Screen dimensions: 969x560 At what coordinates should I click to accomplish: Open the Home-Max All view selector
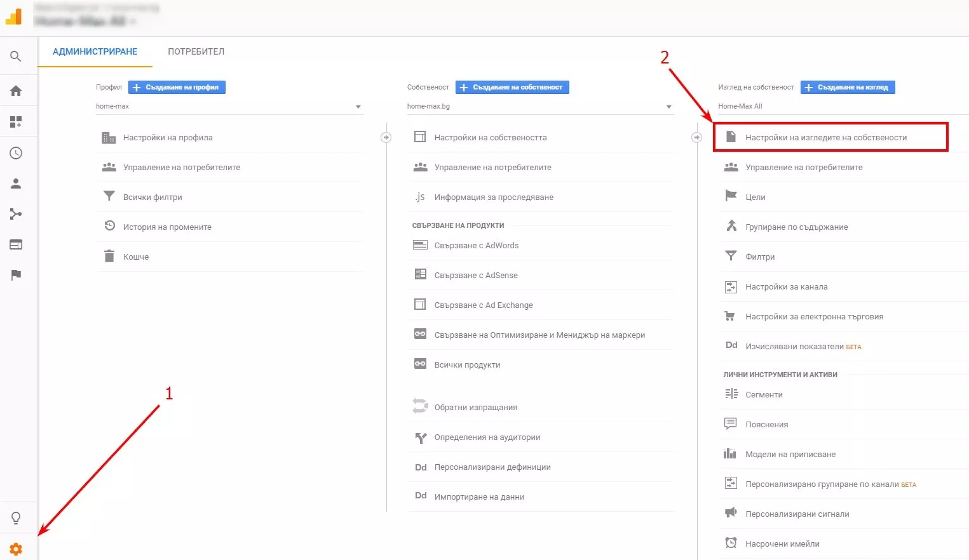tap(843, 106)
